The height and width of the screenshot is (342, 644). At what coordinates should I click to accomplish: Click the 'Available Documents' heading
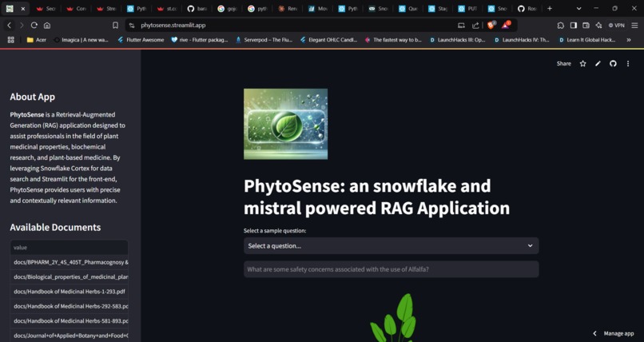tap(55, 228)
